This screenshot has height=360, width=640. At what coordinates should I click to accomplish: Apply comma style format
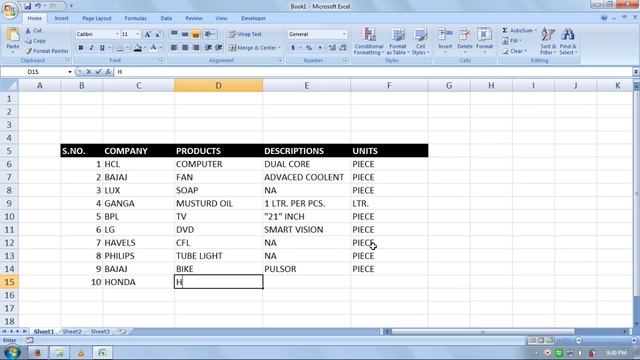(x=320, y=48)
